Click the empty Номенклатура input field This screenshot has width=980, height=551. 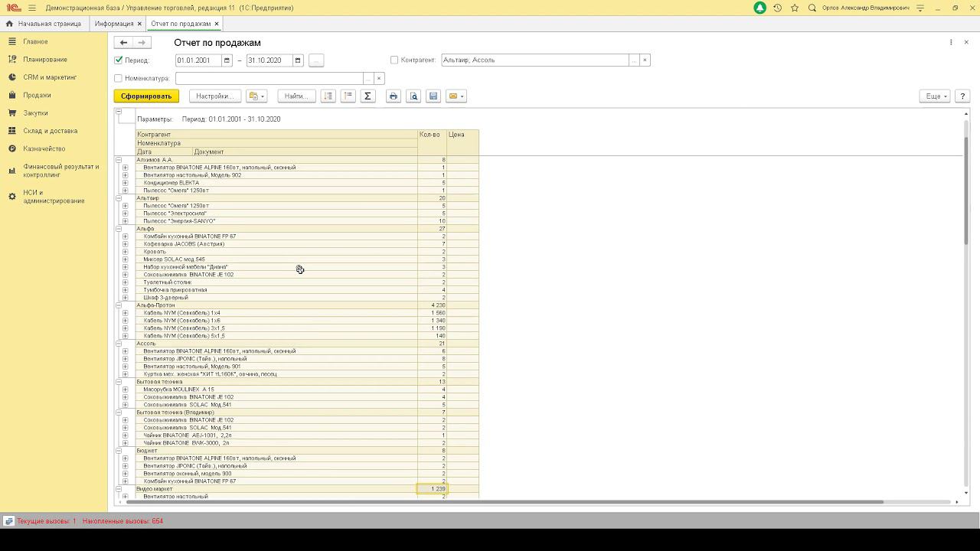(269, 78)
